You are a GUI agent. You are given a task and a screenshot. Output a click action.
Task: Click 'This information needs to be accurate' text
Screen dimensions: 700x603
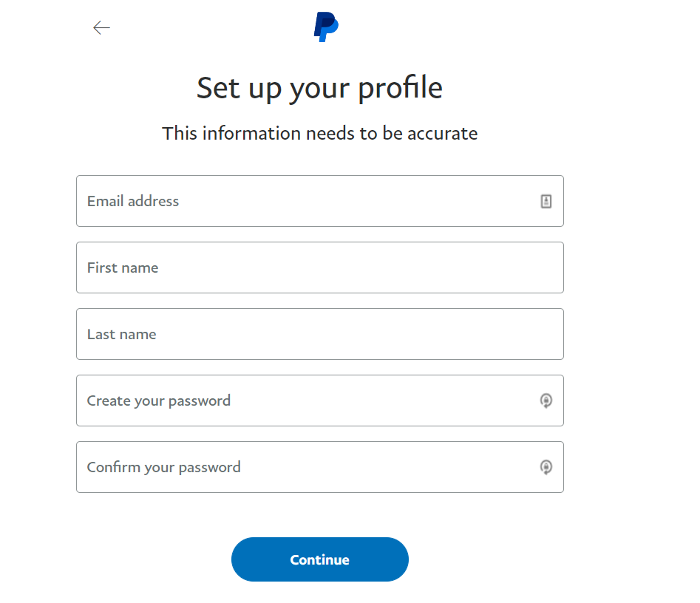tap(319, 134)
